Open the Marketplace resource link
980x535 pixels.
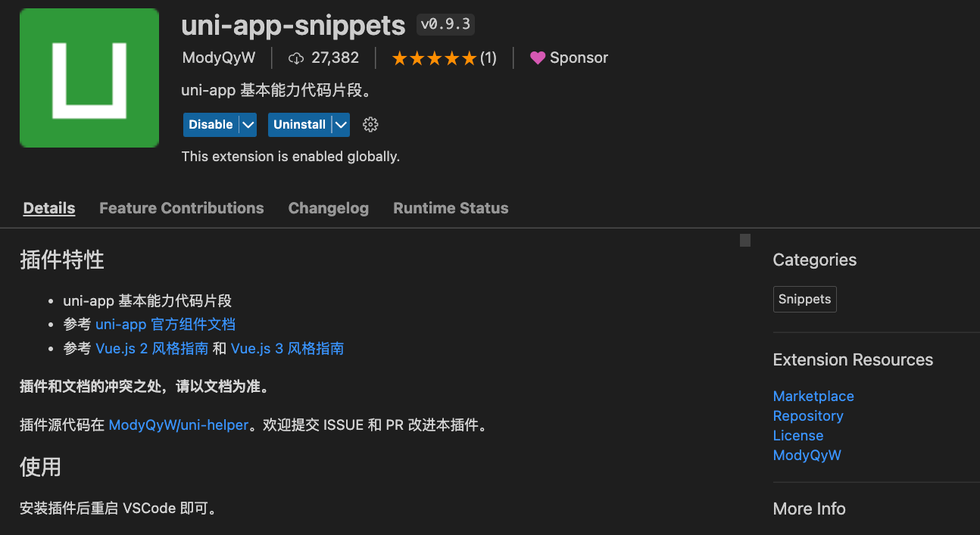tap(813, 397)
